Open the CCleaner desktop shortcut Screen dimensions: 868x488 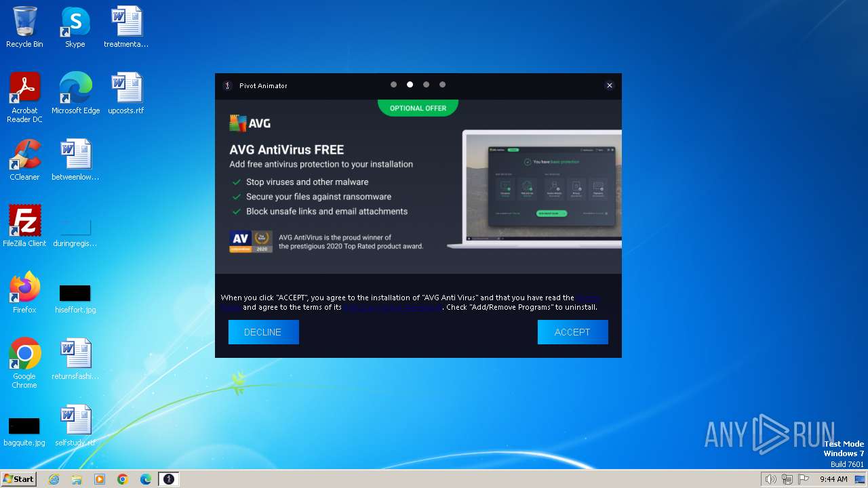(24, 160)
